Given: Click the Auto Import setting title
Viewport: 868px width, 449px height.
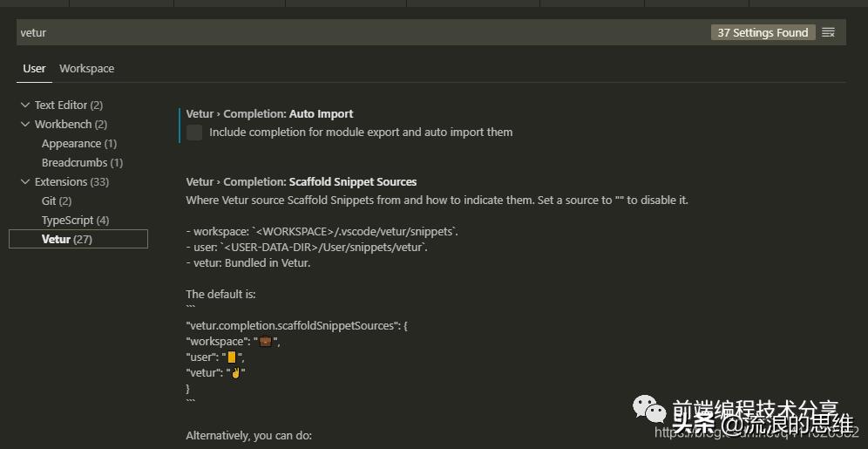Looking at the screenshot, I should coord(269,113).
